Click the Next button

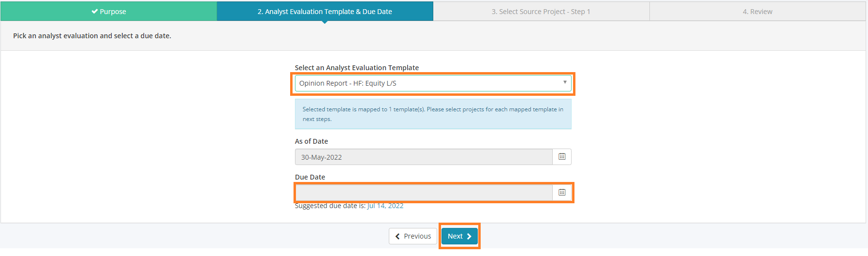click(459, 236)
